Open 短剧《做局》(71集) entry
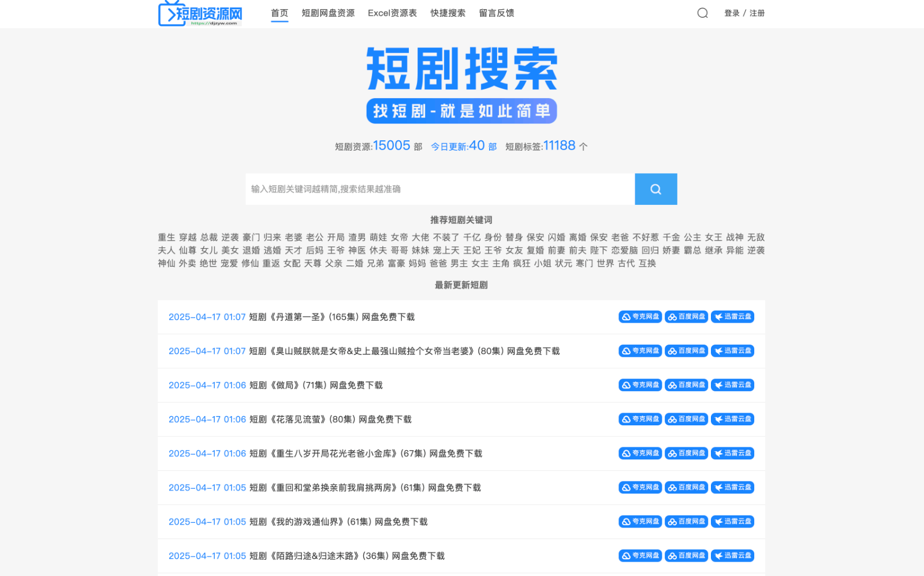Image resolution: width=924 pixels, height=576 pixels. click(x=316, y=385)
